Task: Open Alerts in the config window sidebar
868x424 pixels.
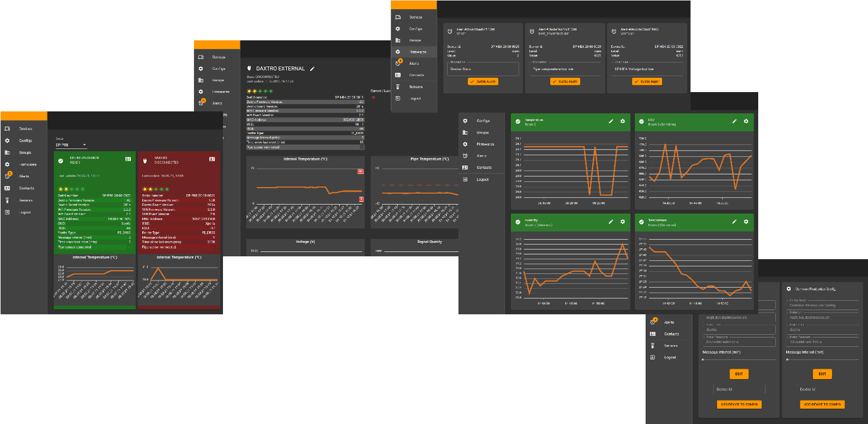Action: coord(669,322)
